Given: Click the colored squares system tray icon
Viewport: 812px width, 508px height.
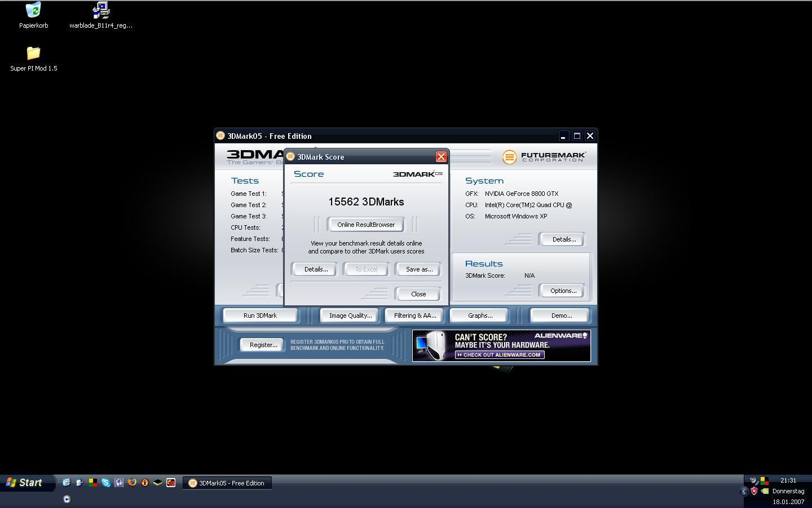Looking at the screenshot, I should [764, 481].
